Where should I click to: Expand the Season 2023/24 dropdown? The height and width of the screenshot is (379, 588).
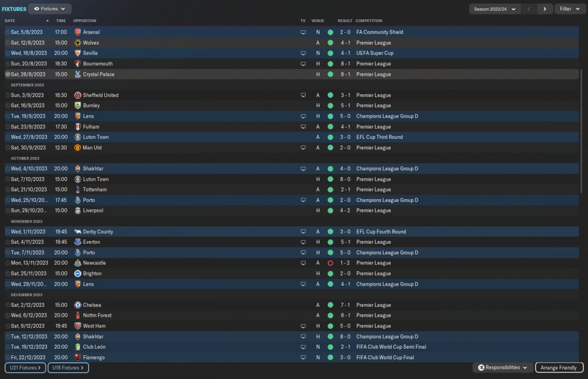pos(495,9)
